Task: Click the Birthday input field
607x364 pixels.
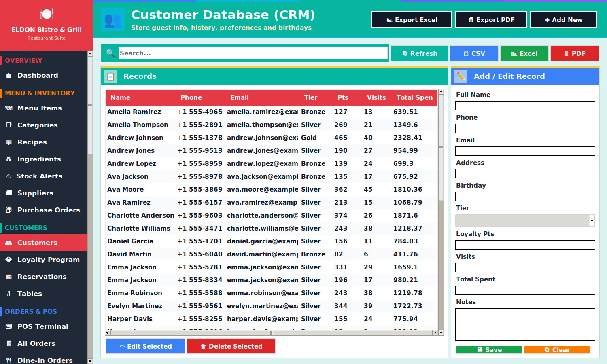Action: click(x=525, y=196)
